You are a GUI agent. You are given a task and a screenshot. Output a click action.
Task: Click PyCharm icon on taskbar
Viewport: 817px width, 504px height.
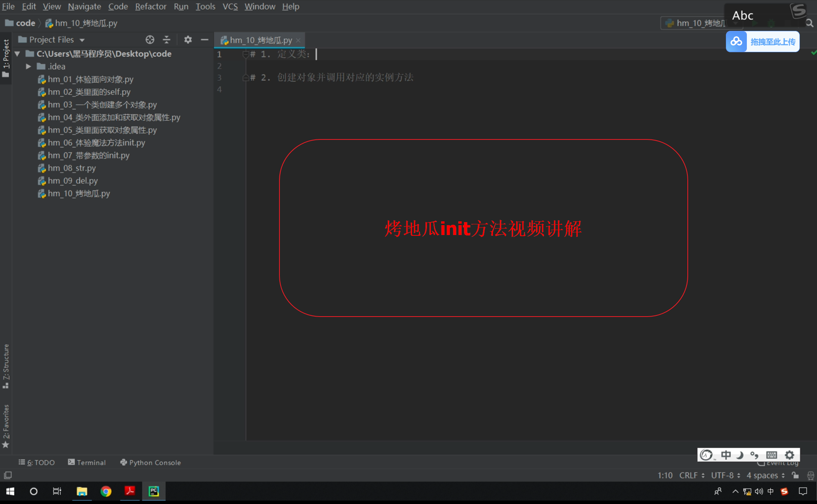point(154,491)
